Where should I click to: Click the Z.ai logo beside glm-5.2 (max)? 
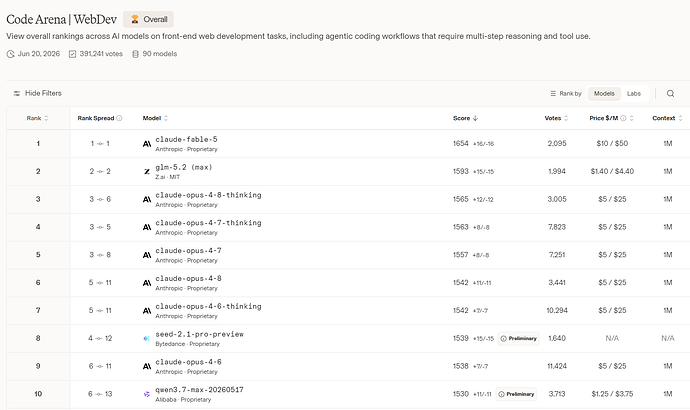(x=147, y=172)
